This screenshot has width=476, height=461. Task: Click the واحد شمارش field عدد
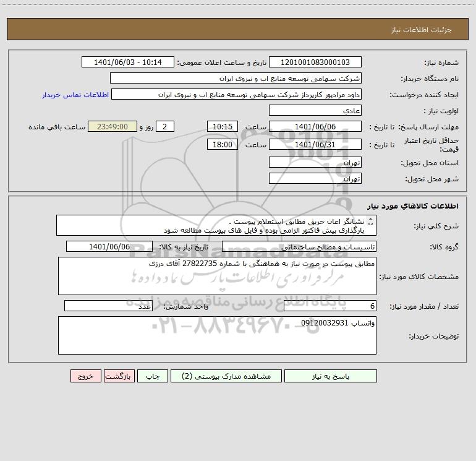tap(108, 306)
